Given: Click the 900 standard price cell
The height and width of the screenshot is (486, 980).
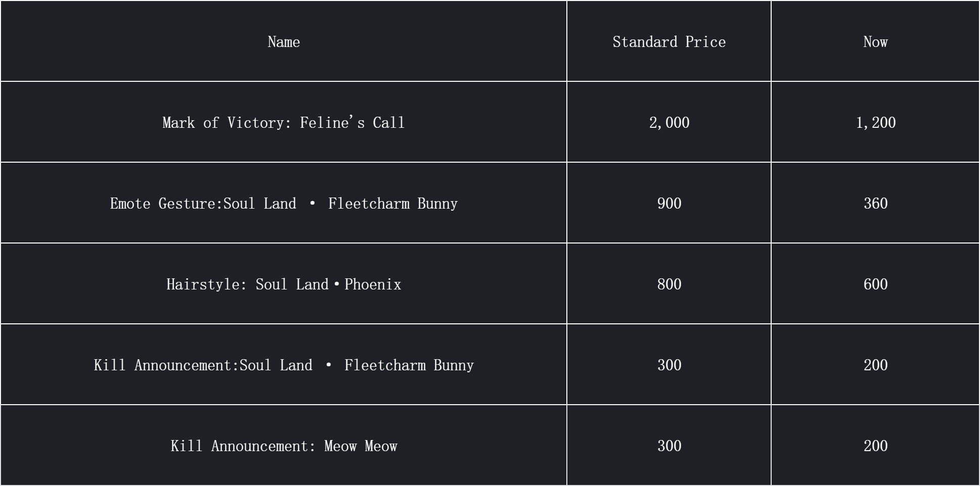Looking at the screenshot, I should pos(669,204).
